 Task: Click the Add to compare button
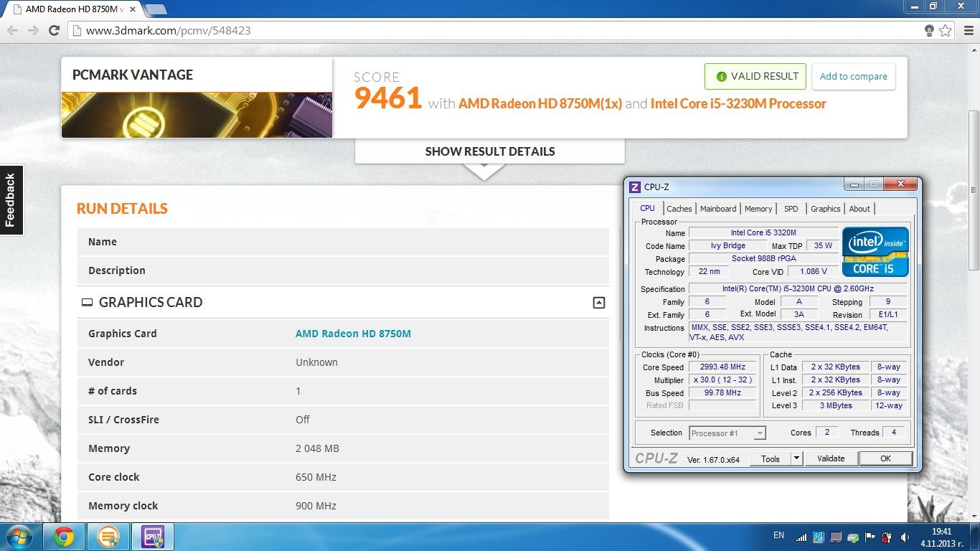point(853,77)
